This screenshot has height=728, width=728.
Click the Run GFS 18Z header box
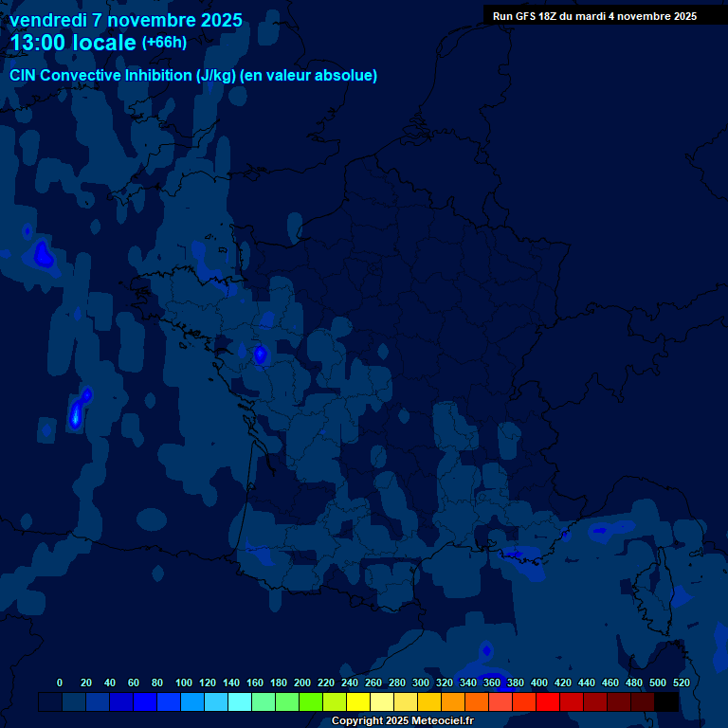coord(594,16)
